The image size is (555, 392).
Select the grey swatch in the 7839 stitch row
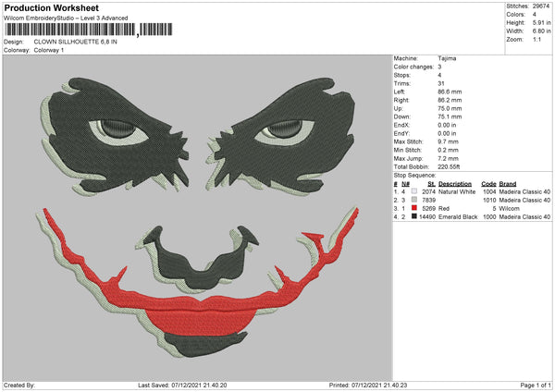click(414, 200)
